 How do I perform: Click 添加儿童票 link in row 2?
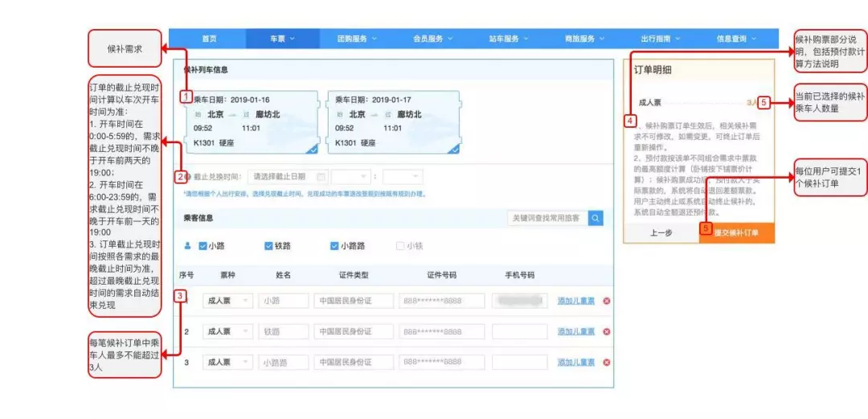click(576, 331)
